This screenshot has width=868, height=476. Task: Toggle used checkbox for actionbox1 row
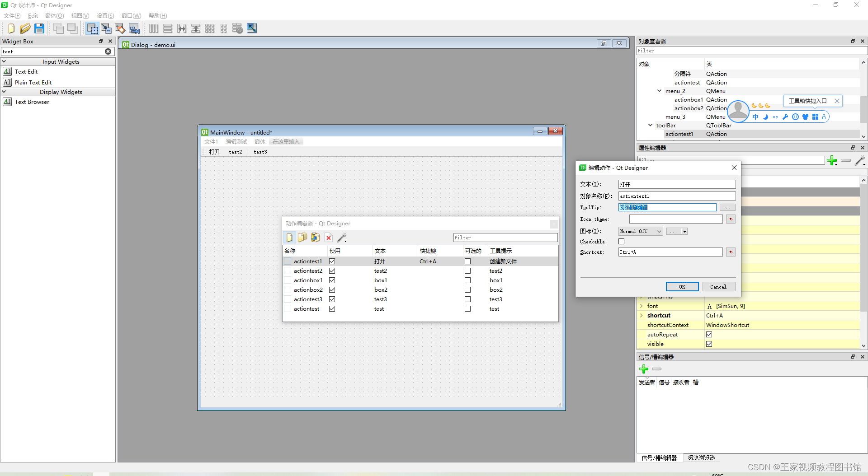(332, 280)
